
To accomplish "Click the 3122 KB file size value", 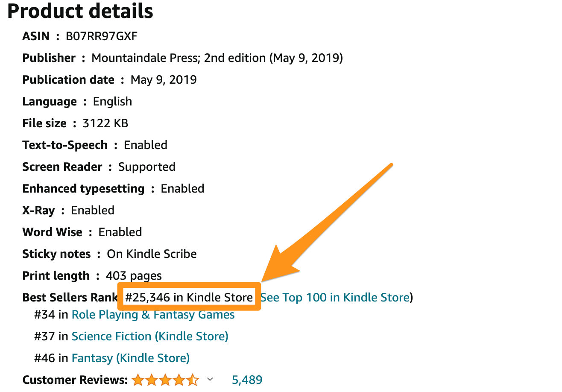I will coord(105,123).
